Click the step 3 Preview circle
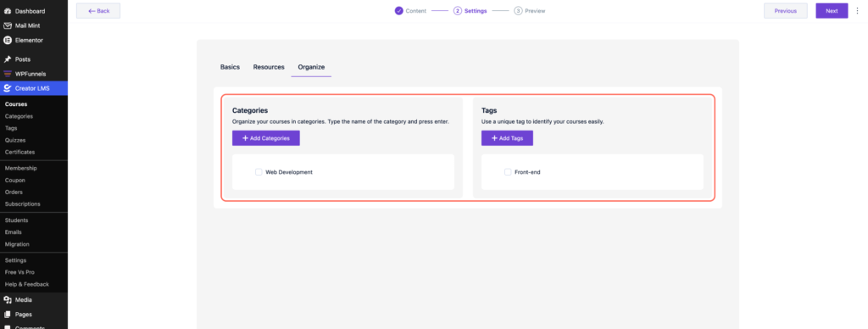The image size is (868, 329). [x=518, y=10]
